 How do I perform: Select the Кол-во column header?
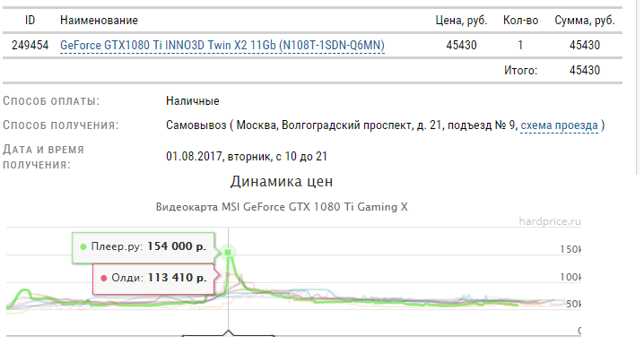coord(520,20)
